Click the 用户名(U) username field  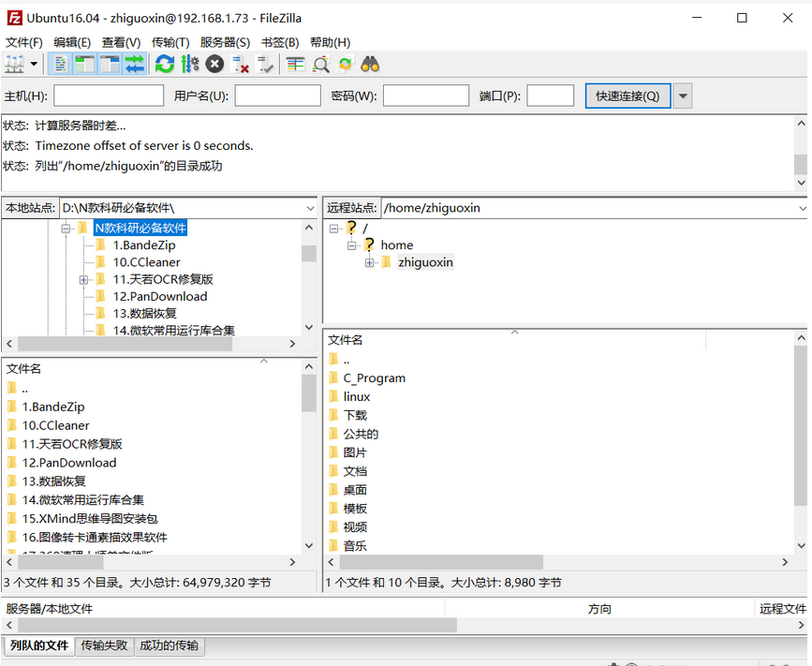point(277,96)
